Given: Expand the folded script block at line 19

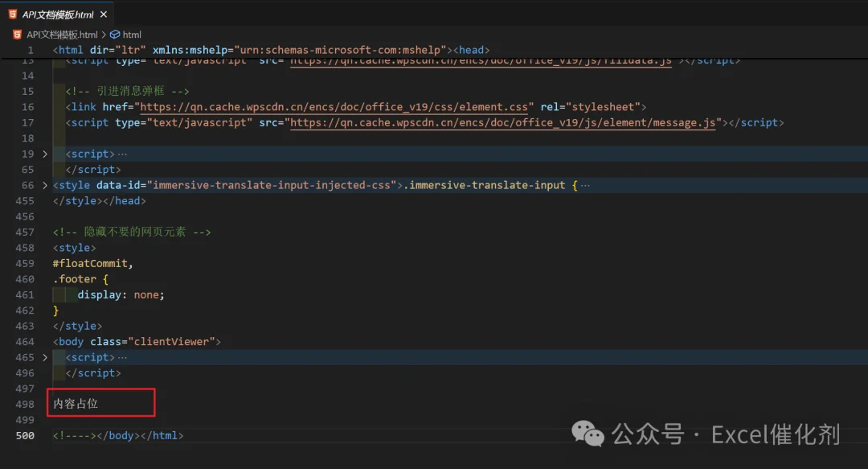Looking at the screenshot, I should (x=45, y=154).
